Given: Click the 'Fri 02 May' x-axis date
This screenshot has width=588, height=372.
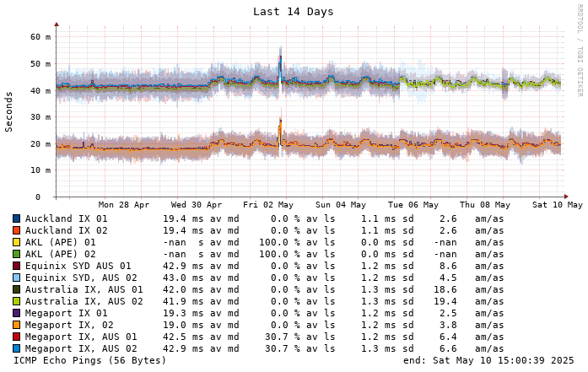Looking at the screenshot, I should click(268, 205).
